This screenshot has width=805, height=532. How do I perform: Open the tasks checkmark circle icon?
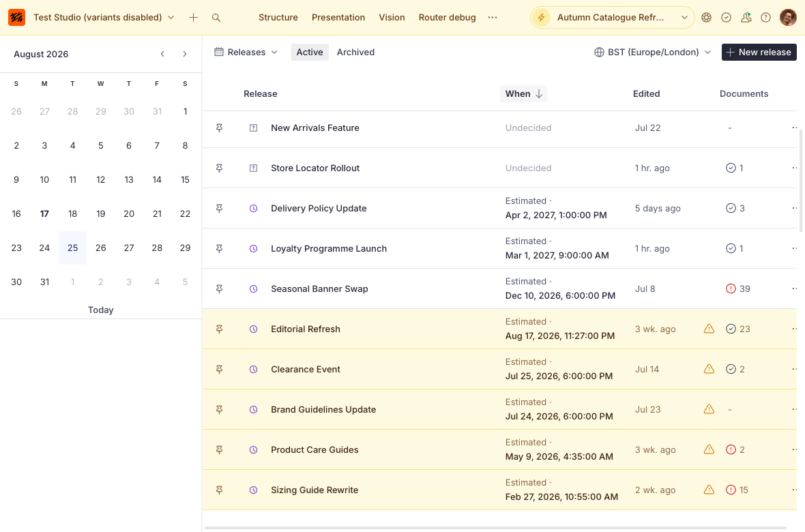726,18
